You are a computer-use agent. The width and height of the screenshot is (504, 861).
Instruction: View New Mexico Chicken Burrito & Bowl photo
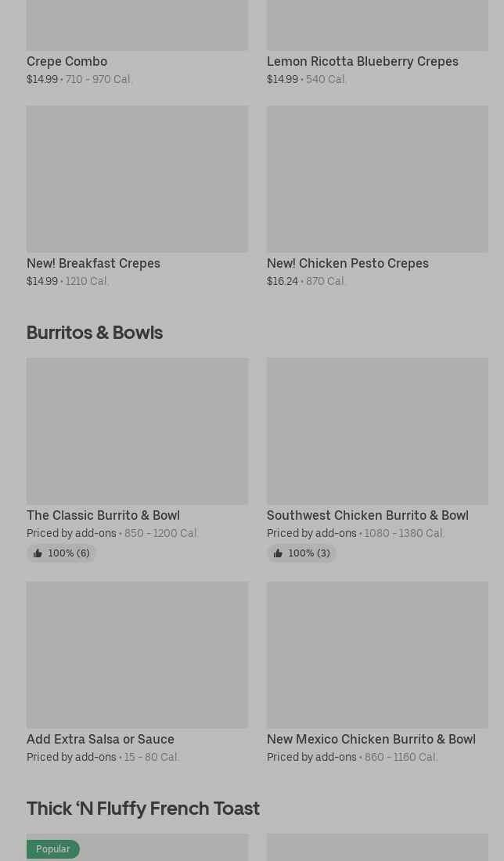click(377, 655)
